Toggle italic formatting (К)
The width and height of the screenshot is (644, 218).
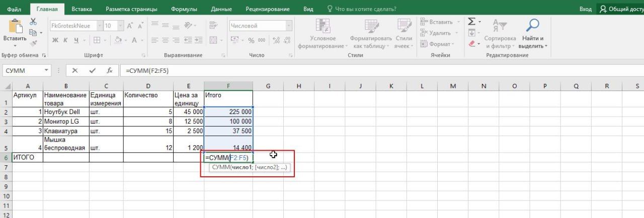click(66, 40)
